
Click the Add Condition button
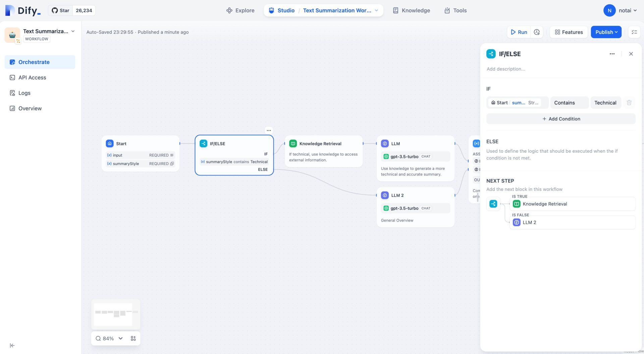tap(560, 119)
